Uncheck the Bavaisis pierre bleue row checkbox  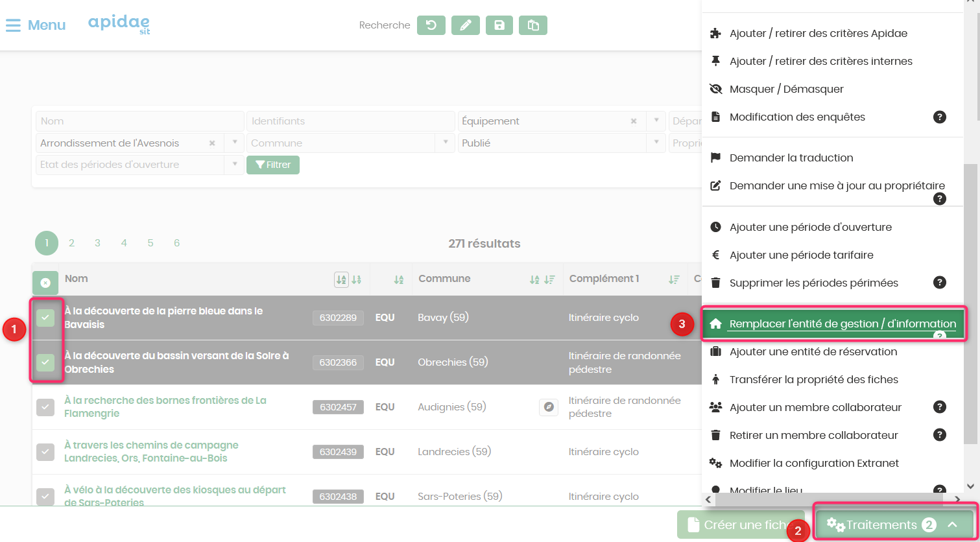45,318
